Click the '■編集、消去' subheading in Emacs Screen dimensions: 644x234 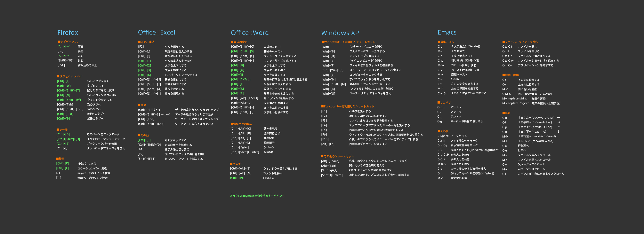coord(446,42)
